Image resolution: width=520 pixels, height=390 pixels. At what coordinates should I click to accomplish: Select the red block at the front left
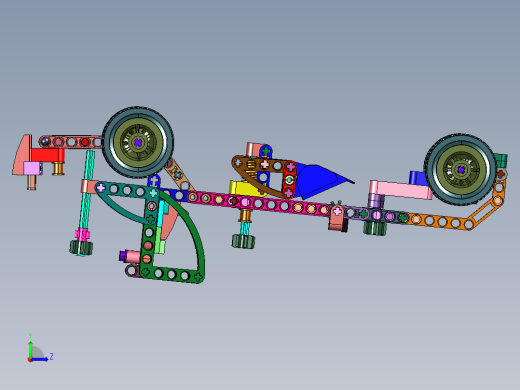click(48, 155)
